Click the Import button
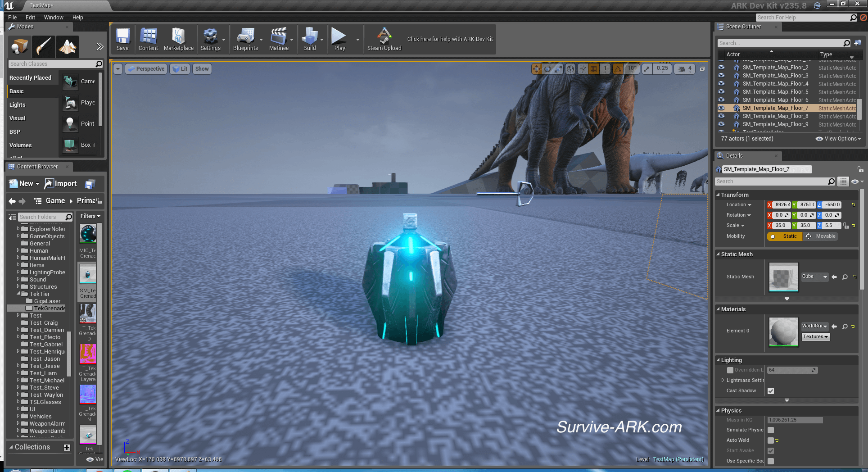868x472 pixels. click(x=61, y=184)
